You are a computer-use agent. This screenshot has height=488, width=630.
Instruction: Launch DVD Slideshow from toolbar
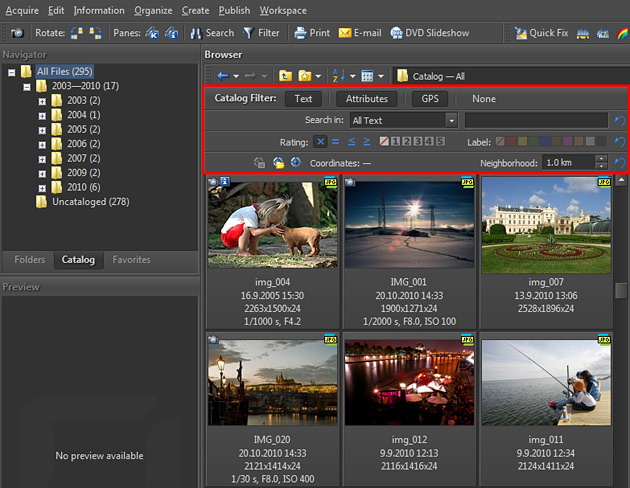click(430, 33)
